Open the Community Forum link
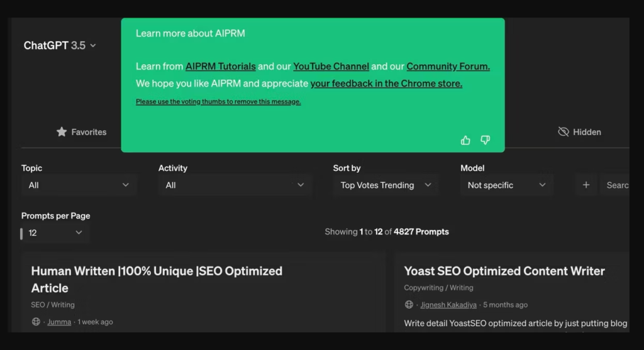Screen dimensions: 644x350 pos(448,66)
